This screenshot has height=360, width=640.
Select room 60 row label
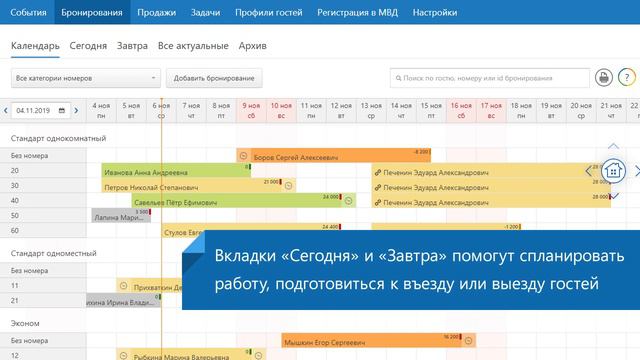point(43,231)
